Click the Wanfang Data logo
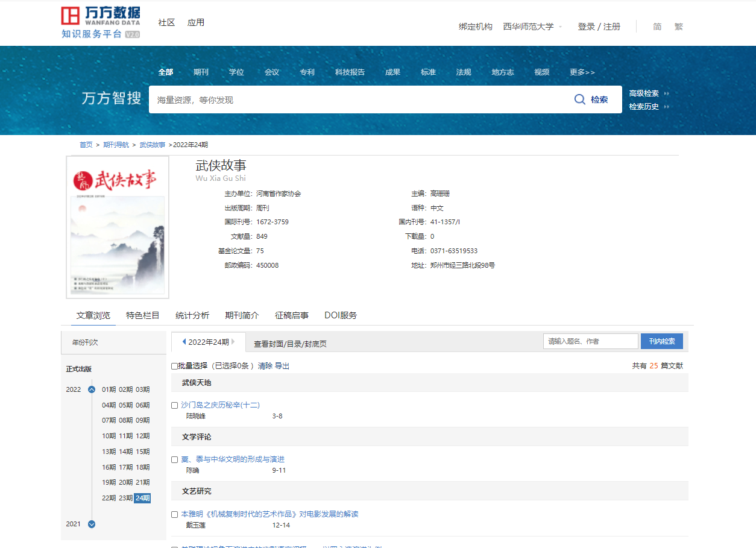 pyautogui.click(x=101, y=23)
